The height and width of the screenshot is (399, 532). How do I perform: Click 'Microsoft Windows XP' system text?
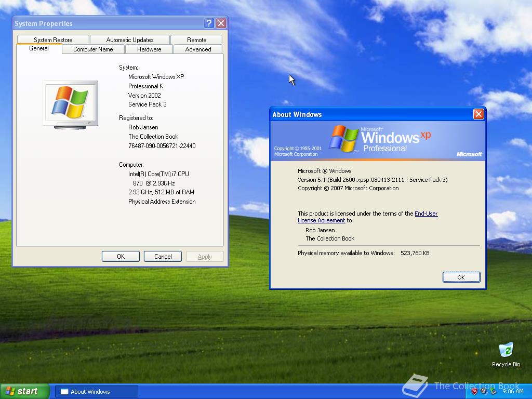(x=156, y=77)
